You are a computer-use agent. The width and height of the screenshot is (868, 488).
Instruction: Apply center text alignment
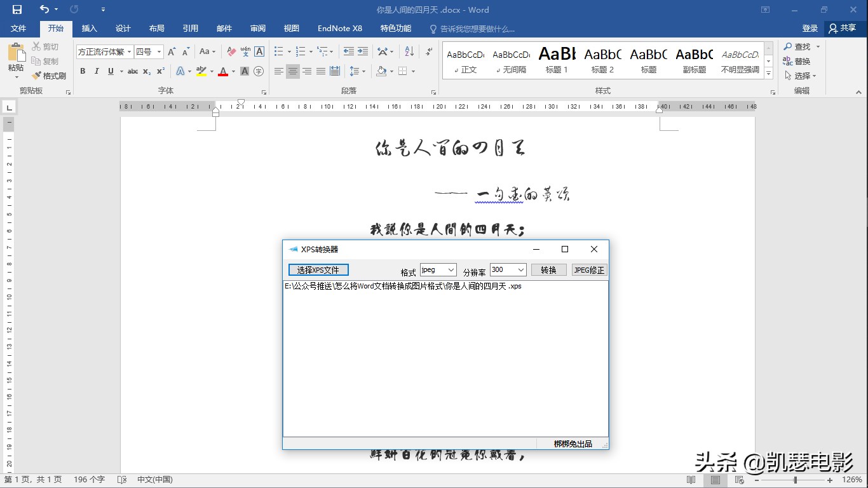pos(292,71)
